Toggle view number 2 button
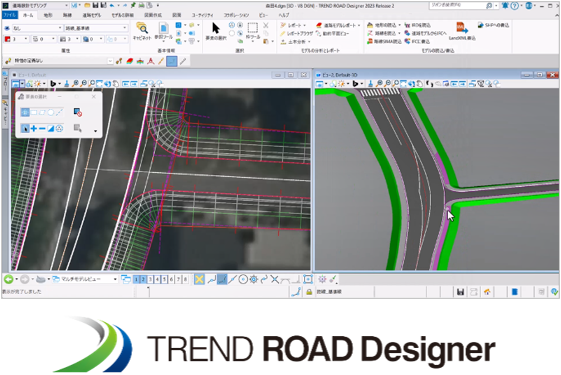The width and height of the screenshot is (561, 375). (143, 279)
